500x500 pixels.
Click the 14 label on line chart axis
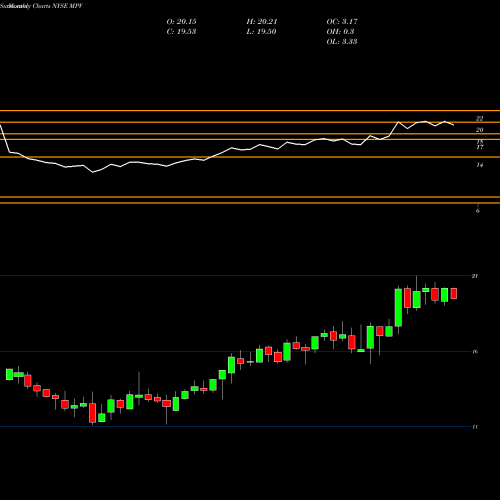coord(479,165)
